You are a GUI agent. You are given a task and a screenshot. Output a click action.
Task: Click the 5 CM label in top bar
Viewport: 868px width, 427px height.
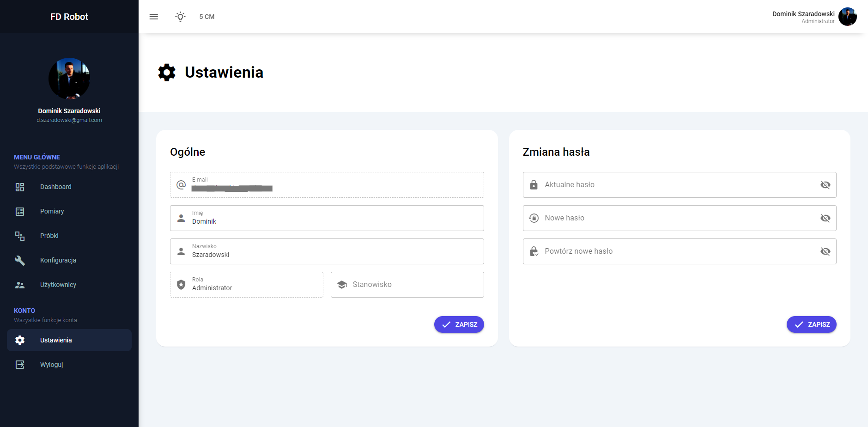207,17
